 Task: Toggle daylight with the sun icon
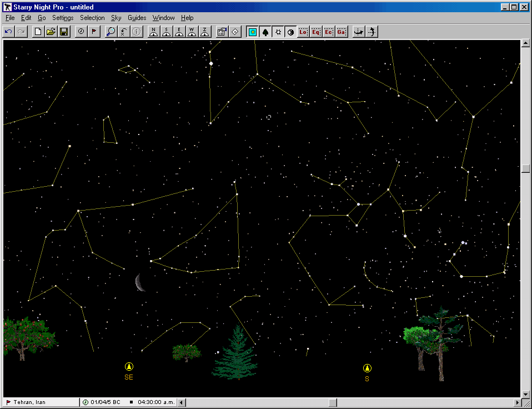pyautogui.click(x=253, y=32)
